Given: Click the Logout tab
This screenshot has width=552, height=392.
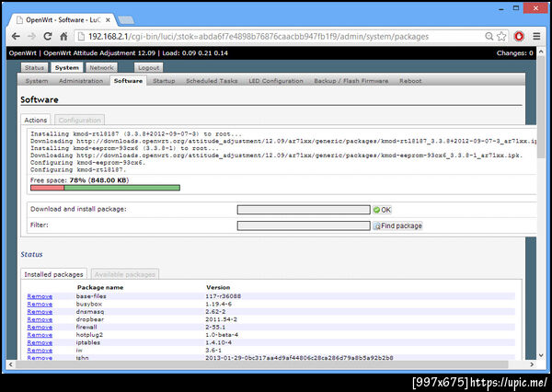Looking at the screenshot, I should point(148,67).
